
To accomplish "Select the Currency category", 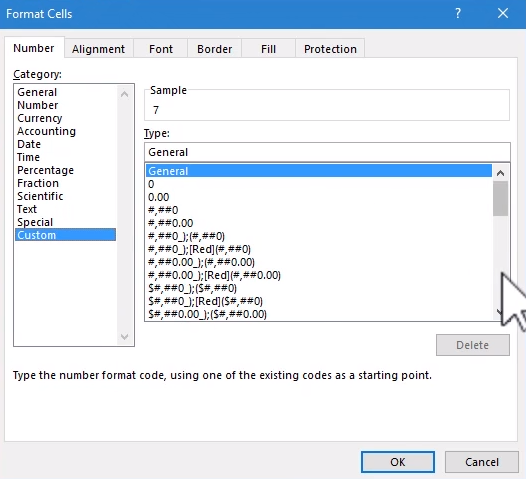I will (40, 118).
